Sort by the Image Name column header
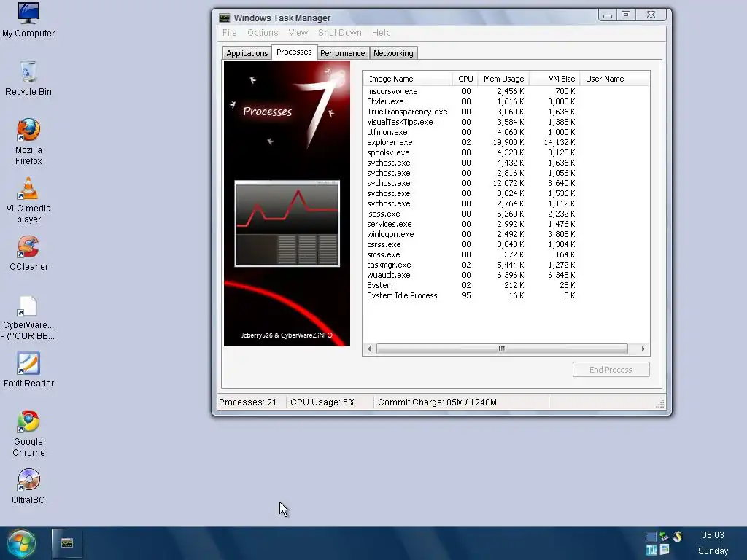Screen dimensions: 747x560 [407, 79]
